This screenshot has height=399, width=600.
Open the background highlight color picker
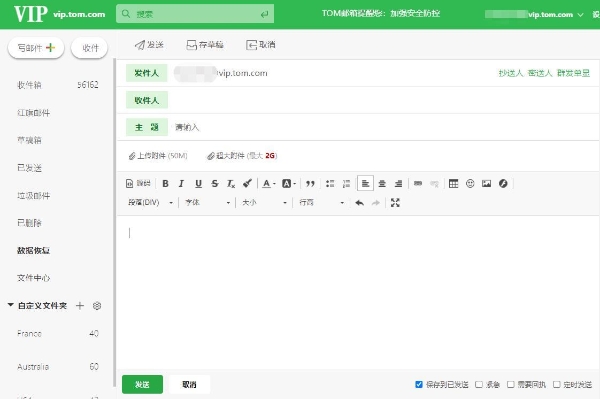tap(289, 184)
